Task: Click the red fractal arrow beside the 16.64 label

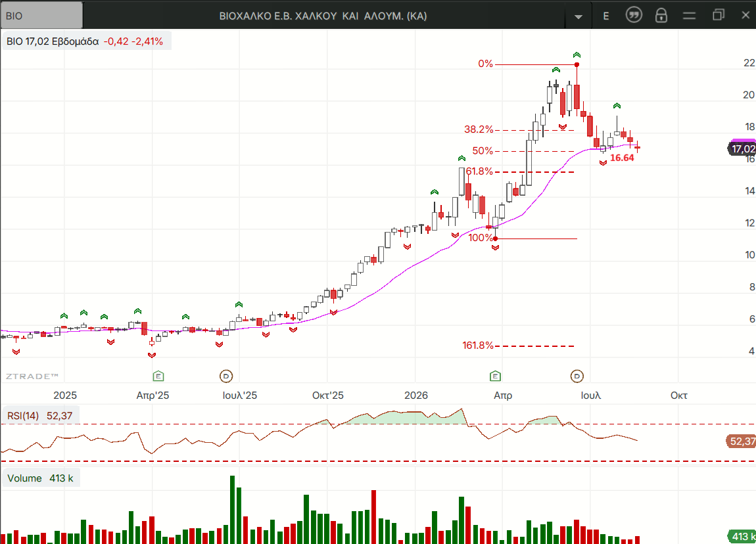Action: click(603, 163)
